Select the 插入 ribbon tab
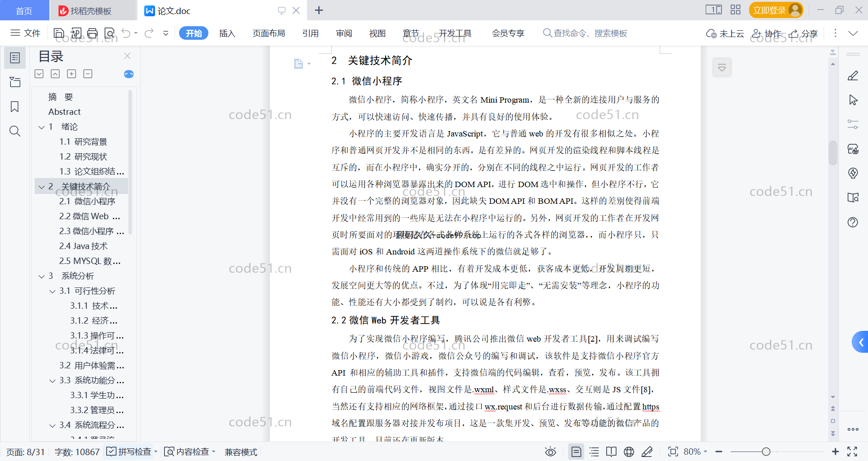This screenshot has width=868, height=461. (x=227, y=33)
